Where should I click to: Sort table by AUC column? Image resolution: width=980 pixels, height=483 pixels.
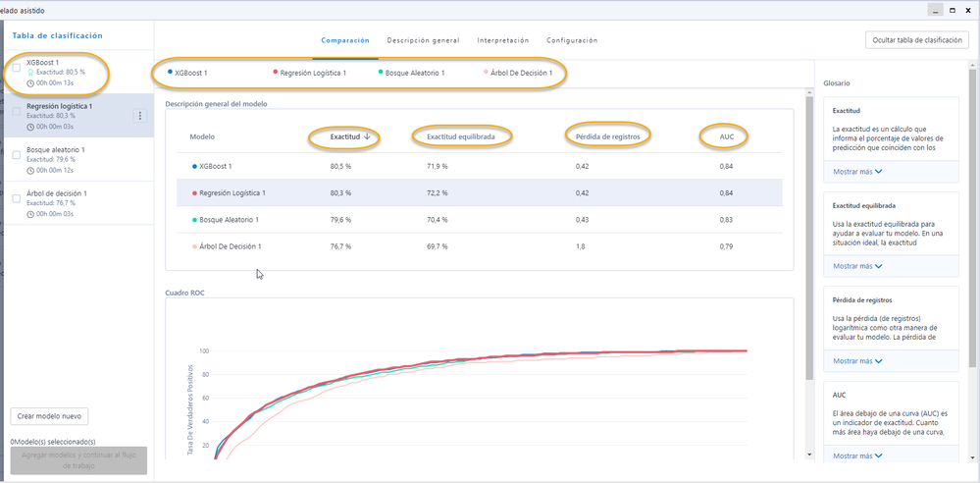726,135
